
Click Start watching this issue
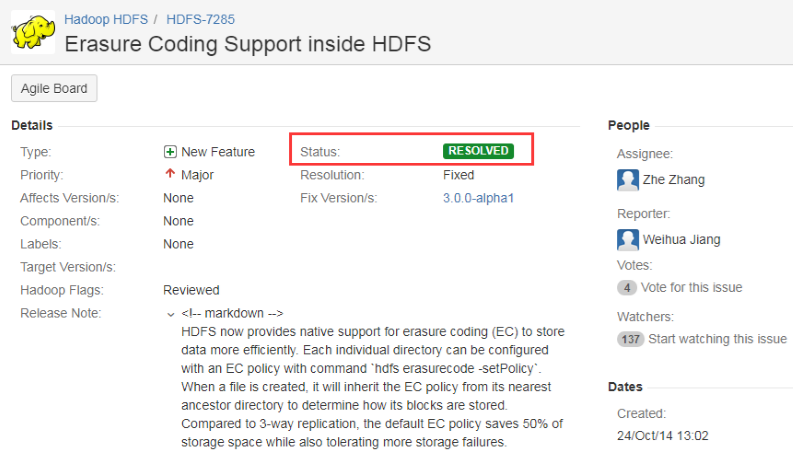pos(717,339)
